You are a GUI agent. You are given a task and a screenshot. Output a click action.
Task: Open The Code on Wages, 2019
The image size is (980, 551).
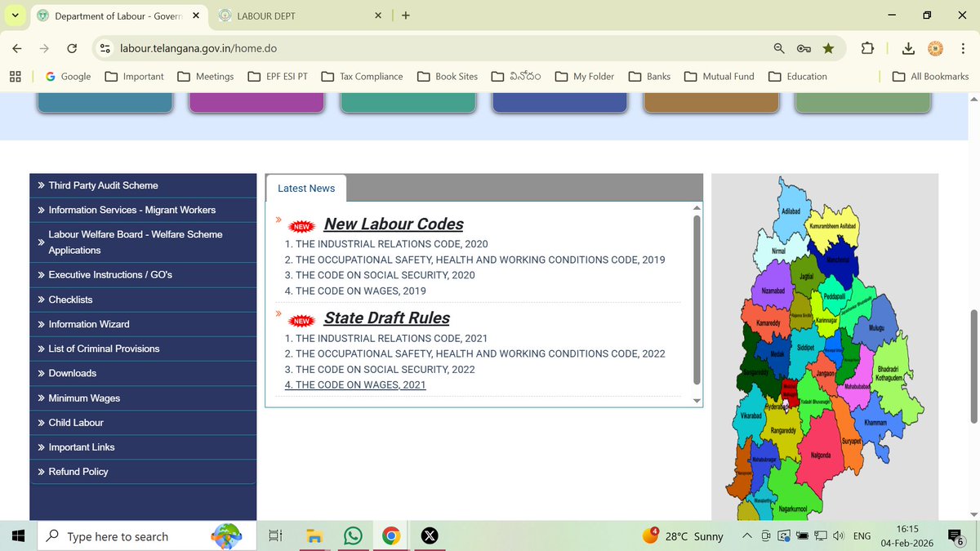click(355, 291)
